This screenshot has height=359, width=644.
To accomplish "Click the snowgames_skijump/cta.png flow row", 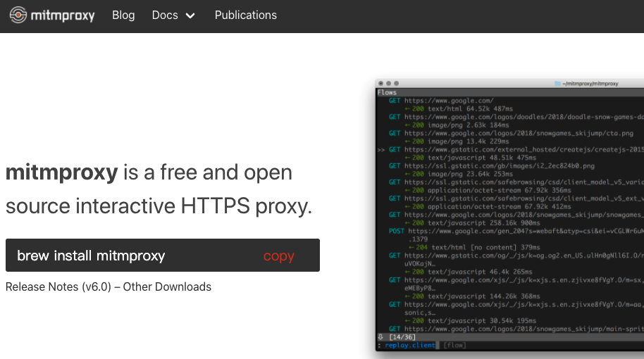I will [x=511, y=133].
